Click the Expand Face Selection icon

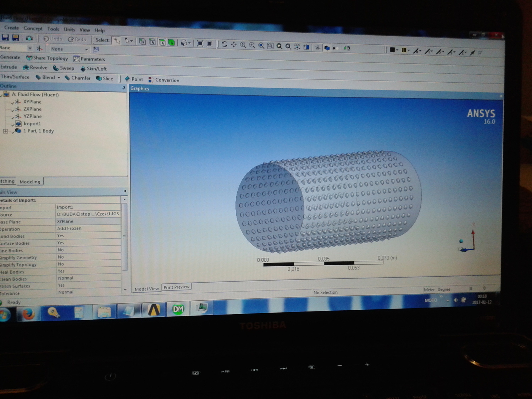click(x=200, y=43)
